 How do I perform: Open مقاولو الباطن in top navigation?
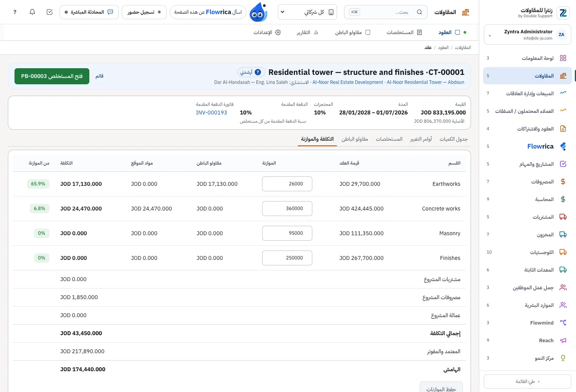[353, 33]
